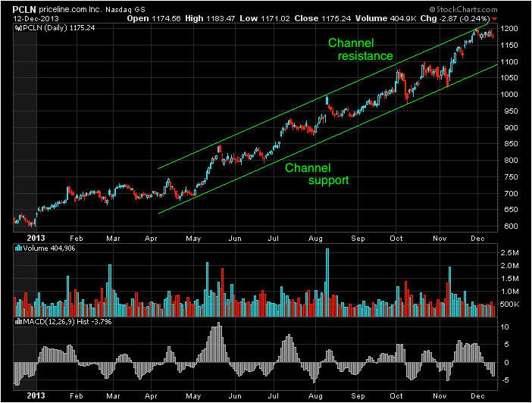Click the 2.0M volume axis label
Image resolution: width=532 pixels, height=403 pixels.
pyautogui.click(x=509, y=266)
